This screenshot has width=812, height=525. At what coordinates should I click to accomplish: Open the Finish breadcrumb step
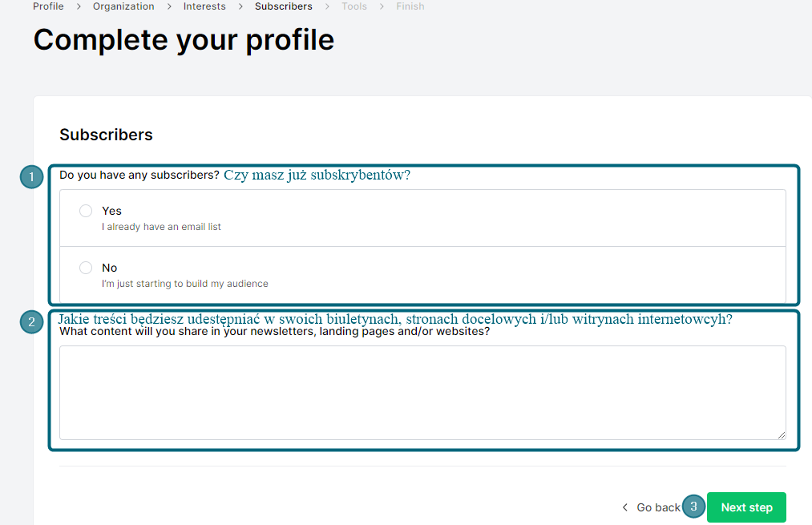(410, 6)
